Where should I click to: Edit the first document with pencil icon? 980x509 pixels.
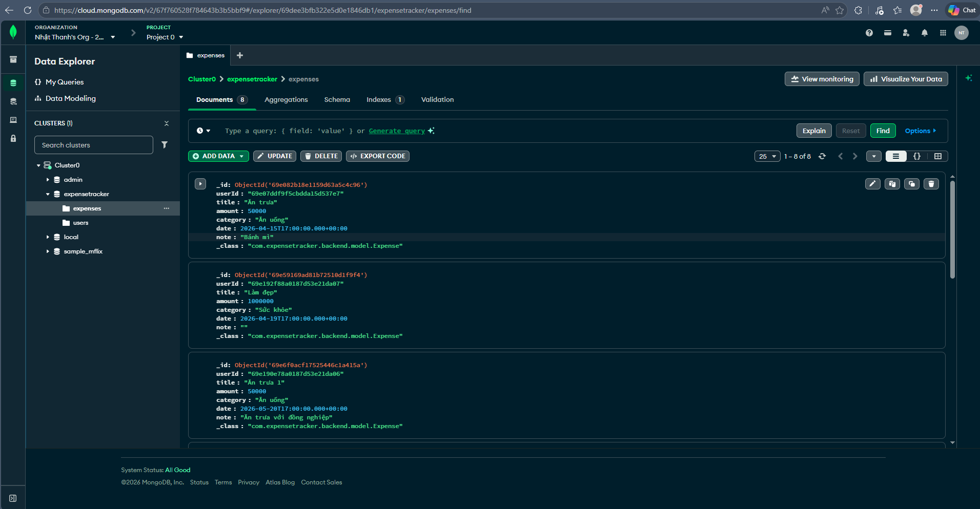(x=873, y=184)
